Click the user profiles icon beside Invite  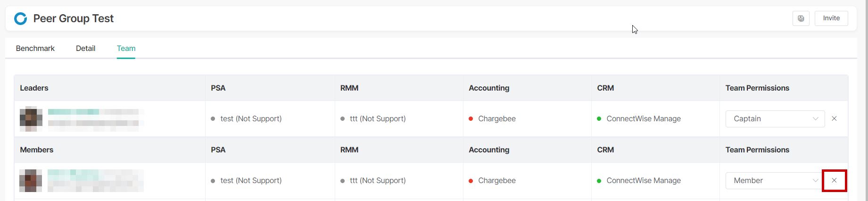[x=801, y=18]
